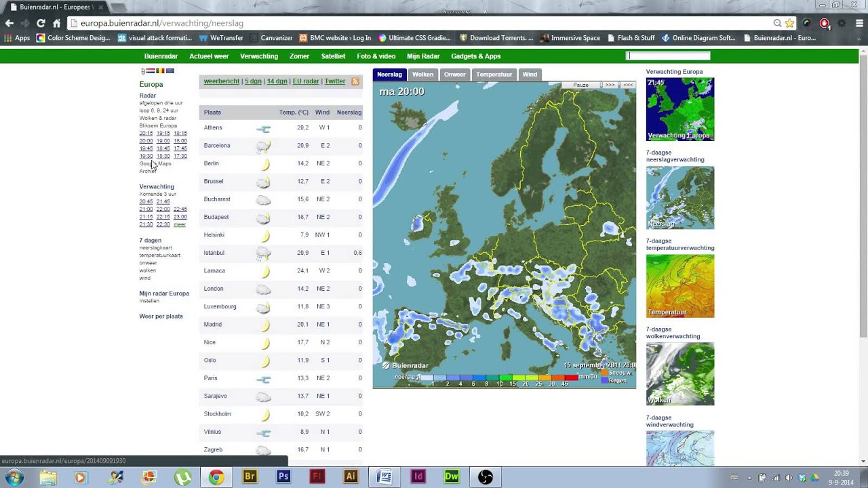This screenshot has width=868, height=488.
Task: Select the European Union flag icon
Action: coord(170,70)
